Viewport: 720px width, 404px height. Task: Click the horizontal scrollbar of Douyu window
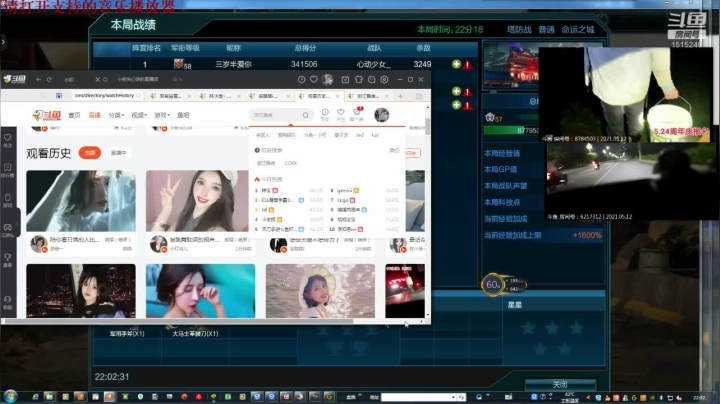pos(179,321)
